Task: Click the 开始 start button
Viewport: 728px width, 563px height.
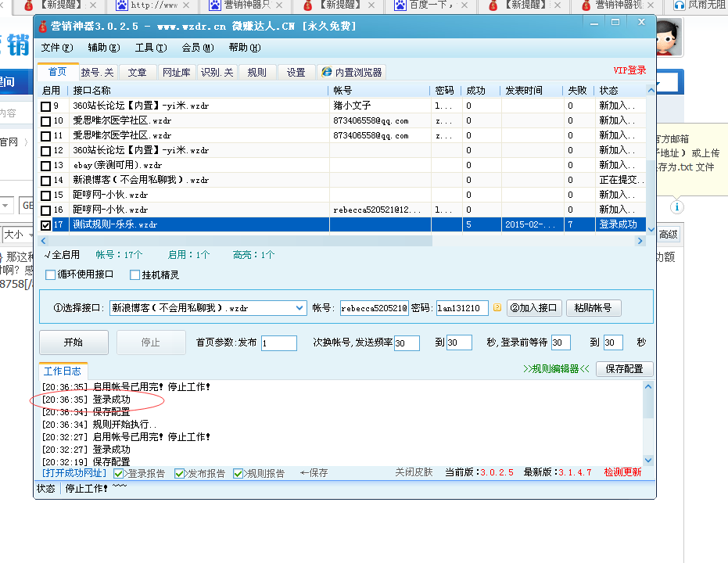Action: tap(74, 342)
